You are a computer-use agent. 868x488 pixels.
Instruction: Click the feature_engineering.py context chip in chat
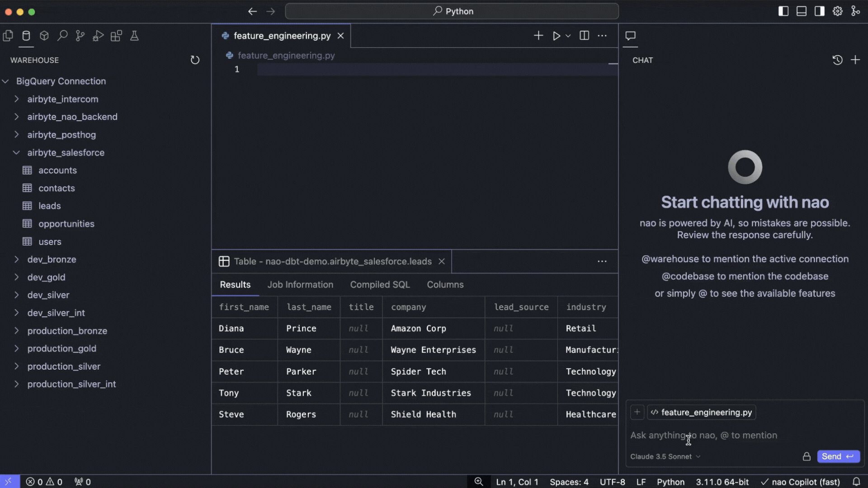[x=702, y=412]
